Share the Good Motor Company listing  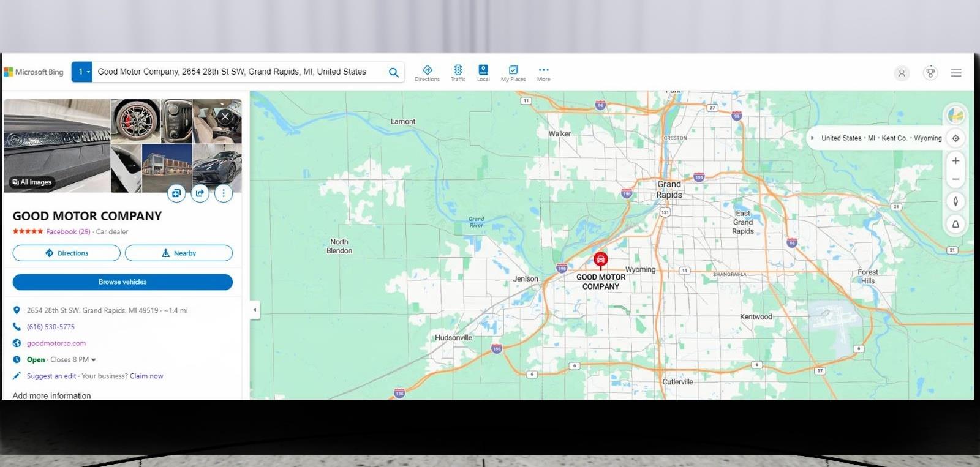coord(200,193)
